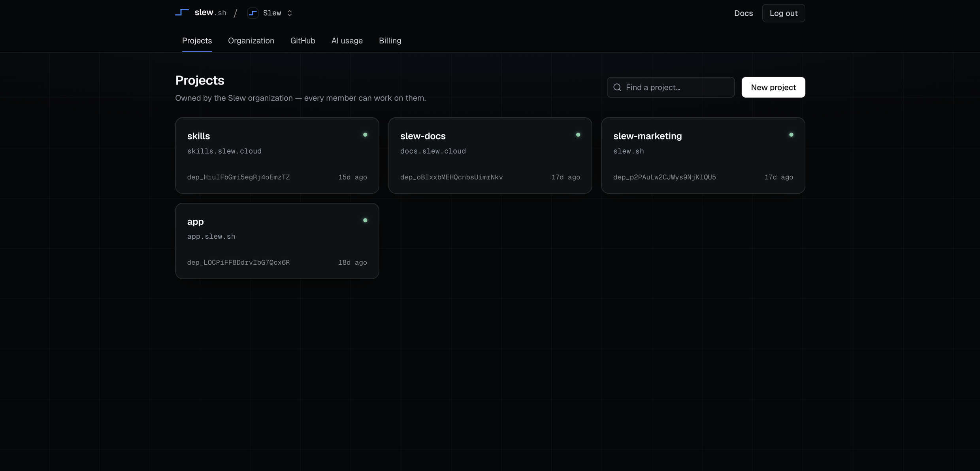The height and width of the screenshot is (471, 980).
Task: Click the skills.slew.cloud domain
Action: coord(224,151)
